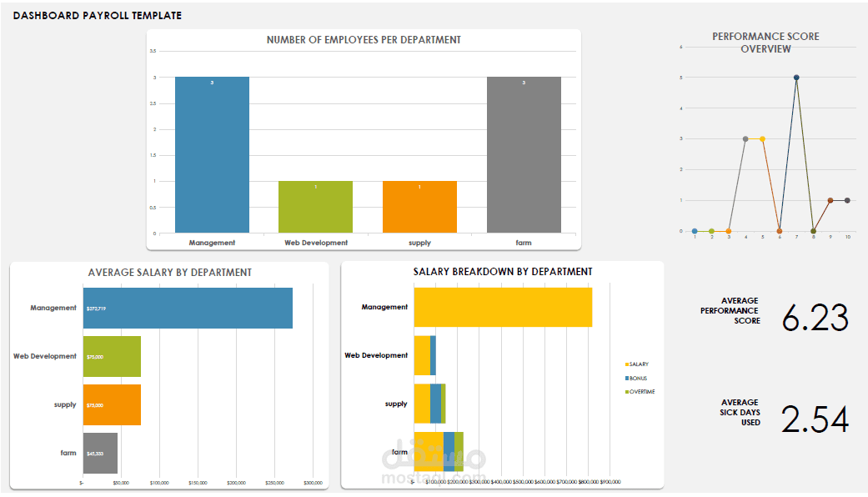868x497 pixels.
Task: Click the yellow Management salary bar in breakdown chart
Action: coord(500,307)
